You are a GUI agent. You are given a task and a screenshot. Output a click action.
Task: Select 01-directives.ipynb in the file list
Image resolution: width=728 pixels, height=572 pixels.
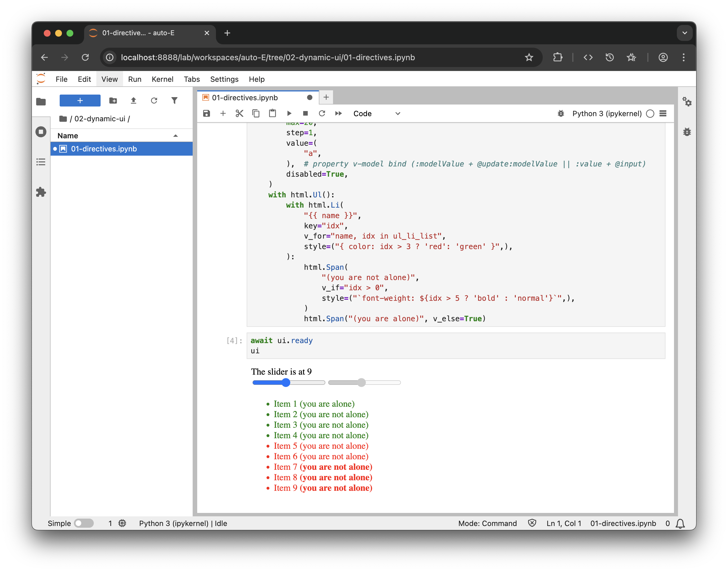pos(121,149)
